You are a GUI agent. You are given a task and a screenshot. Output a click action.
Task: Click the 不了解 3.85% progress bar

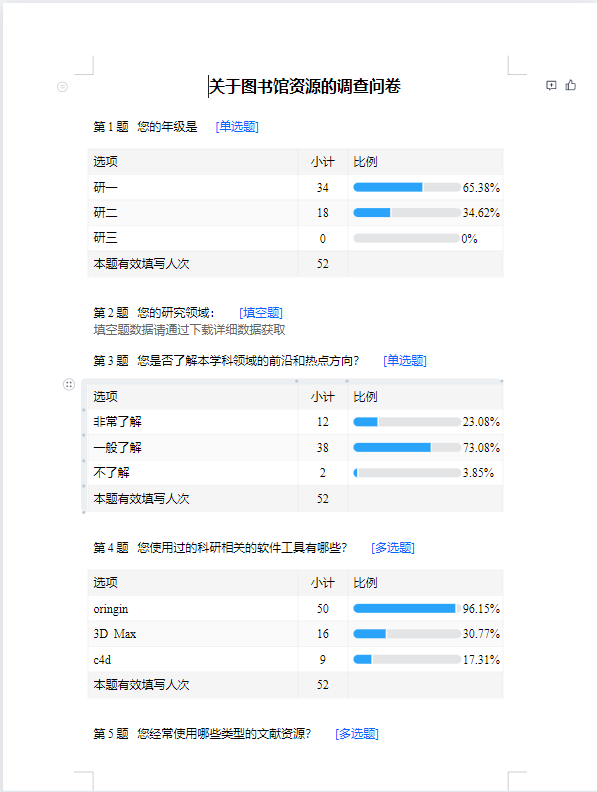pos(407,473)
